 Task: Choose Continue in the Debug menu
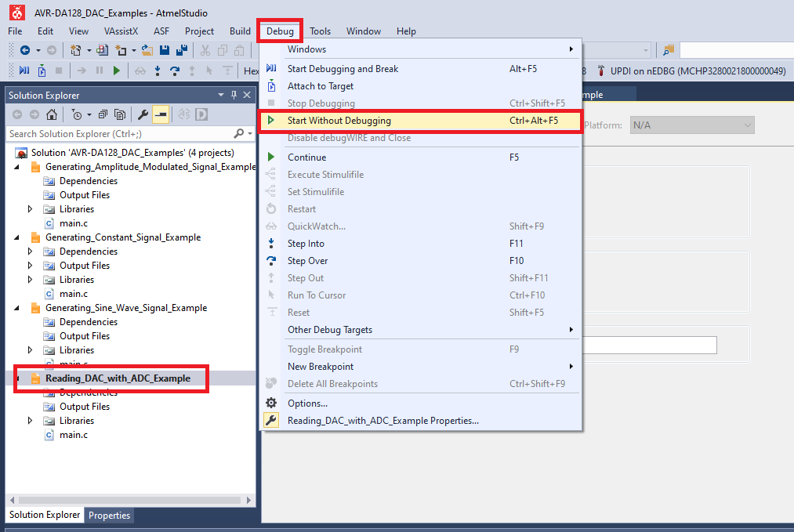tap(420, 157)
